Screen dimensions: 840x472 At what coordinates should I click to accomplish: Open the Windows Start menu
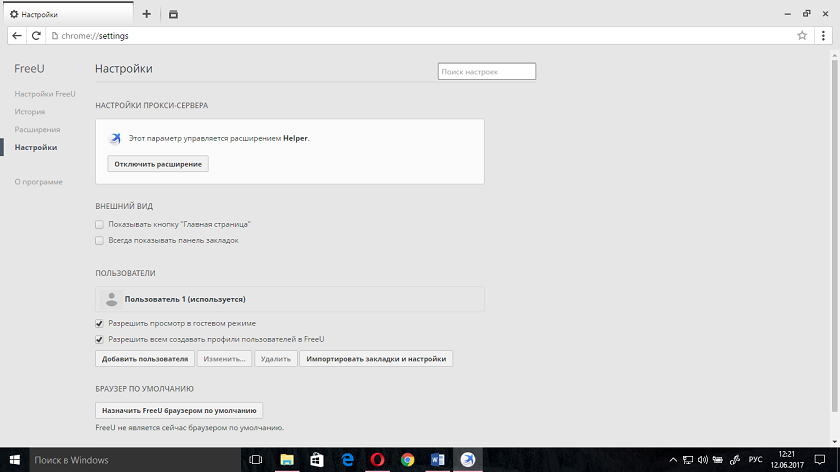tap(14, 460)
